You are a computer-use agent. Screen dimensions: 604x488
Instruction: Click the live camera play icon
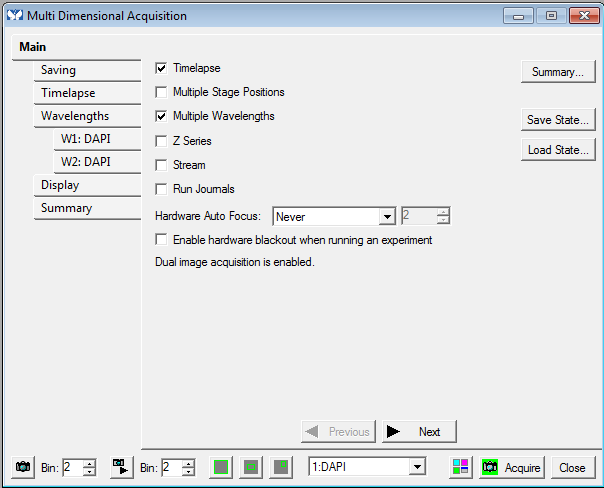click(121, 468)
